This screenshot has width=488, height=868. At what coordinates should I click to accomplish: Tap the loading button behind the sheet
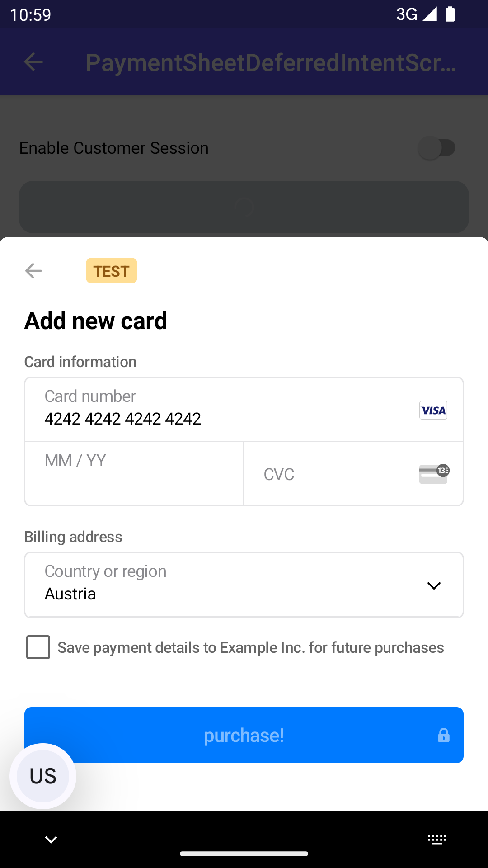tap(244, 207)
